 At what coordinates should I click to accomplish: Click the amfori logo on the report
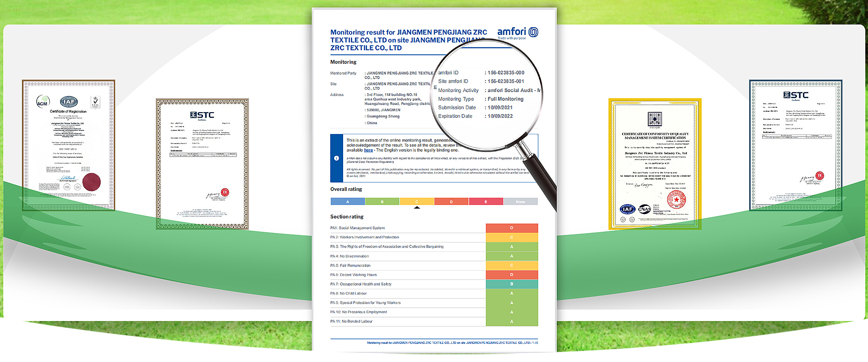(517, 33)
